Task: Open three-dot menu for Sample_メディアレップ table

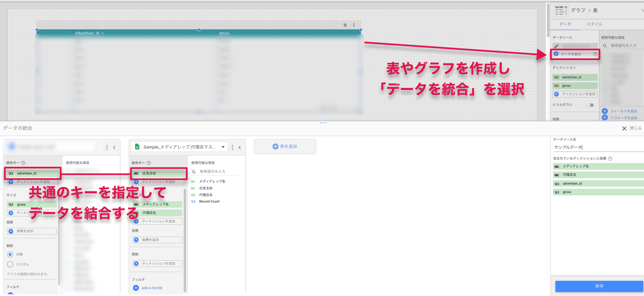Action: [x=232, y=147]
